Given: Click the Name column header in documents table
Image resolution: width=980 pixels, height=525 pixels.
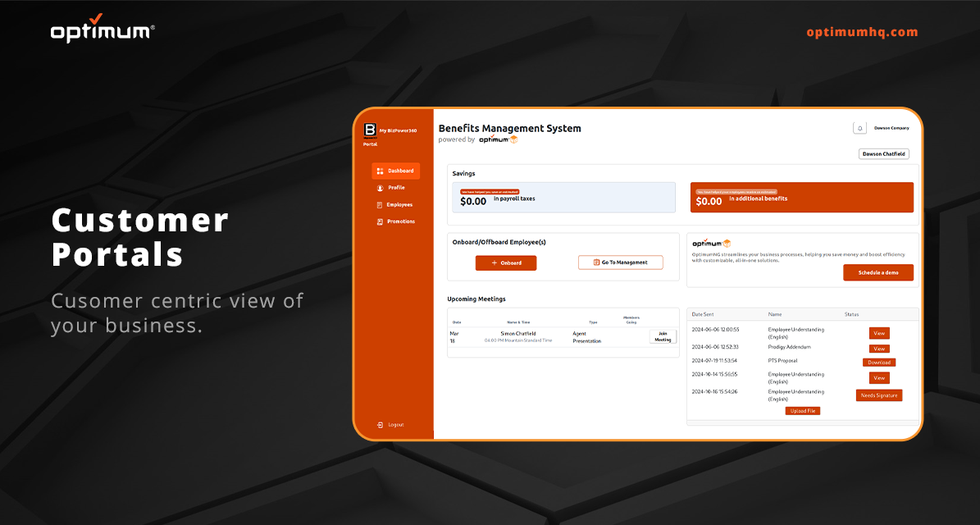Looking at the screenshot, I should [775, 314].
